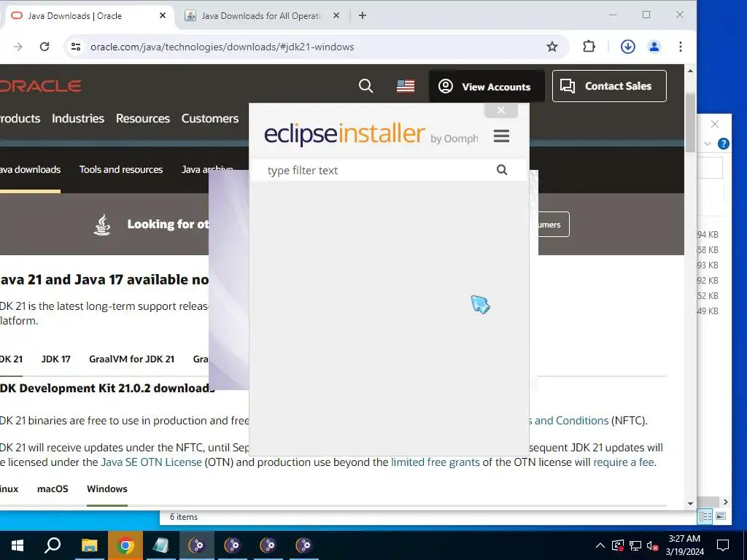The image size is (747, 560).
Task: Select 'Tools and resources' sub-navigation tab
Action: point(121,169)
